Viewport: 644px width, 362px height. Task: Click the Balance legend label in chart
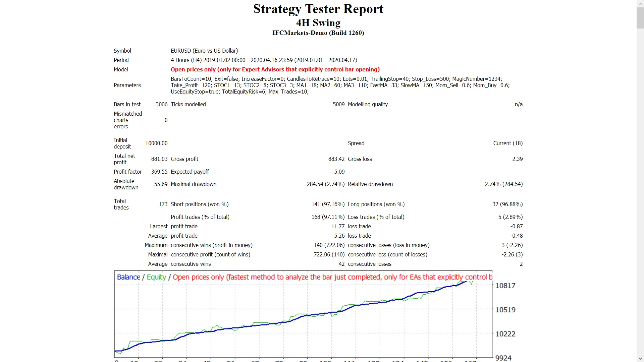coord(128,277)
